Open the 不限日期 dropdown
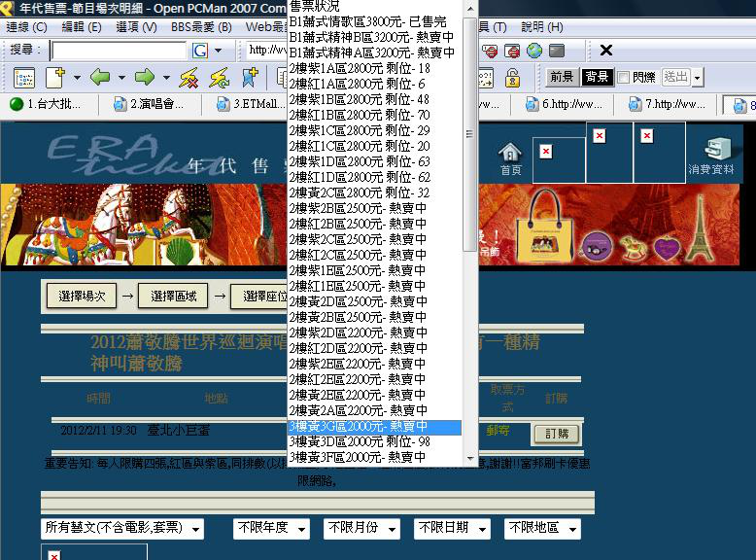The width and height of the screenshot is (756, 560). click(453, 528)
